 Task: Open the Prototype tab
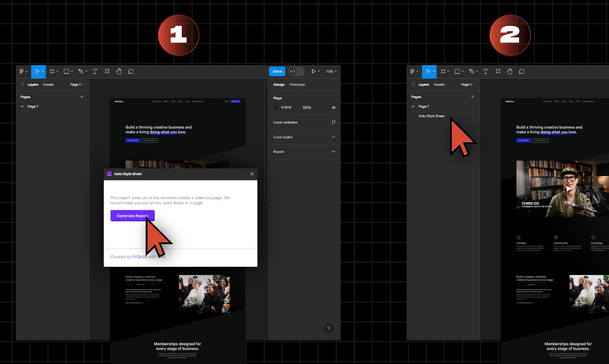[x=297, y=84]
